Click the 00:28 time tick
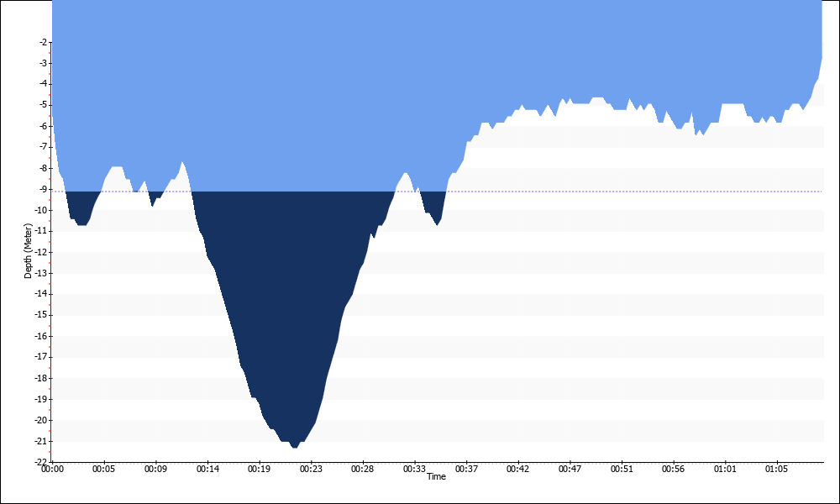Viewport: 840px width, 504px height. point(362,470)
